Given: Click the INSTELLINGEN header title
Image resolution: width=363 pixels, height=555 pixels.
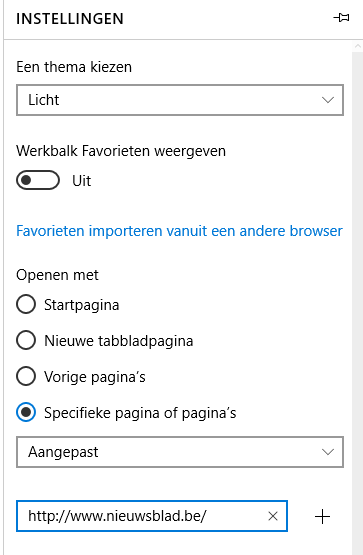Looking at the screenshot, I should pyautogui.click(x=70, y=19).
